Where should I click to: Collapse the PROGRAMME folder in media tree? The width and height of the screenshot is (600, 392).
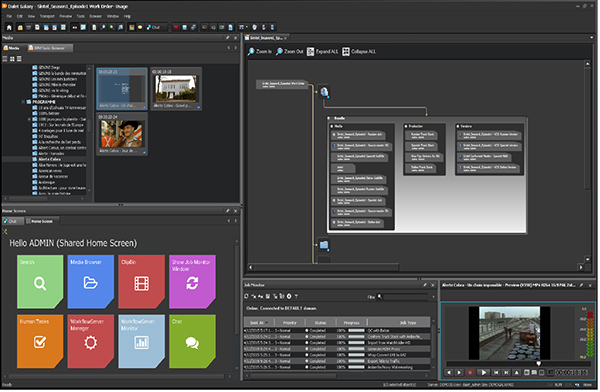(x=23, y=102)
